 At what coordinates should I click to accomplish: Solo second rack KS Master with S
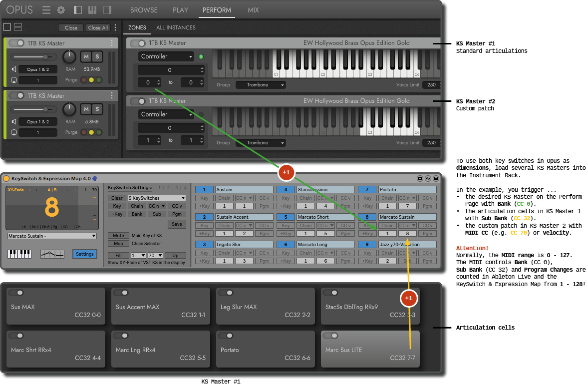pos(97,109)
